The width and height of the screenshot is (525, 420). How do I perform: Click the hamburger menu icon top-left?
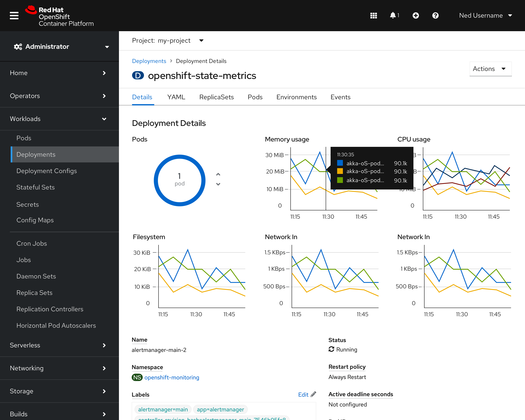point(14,15)
